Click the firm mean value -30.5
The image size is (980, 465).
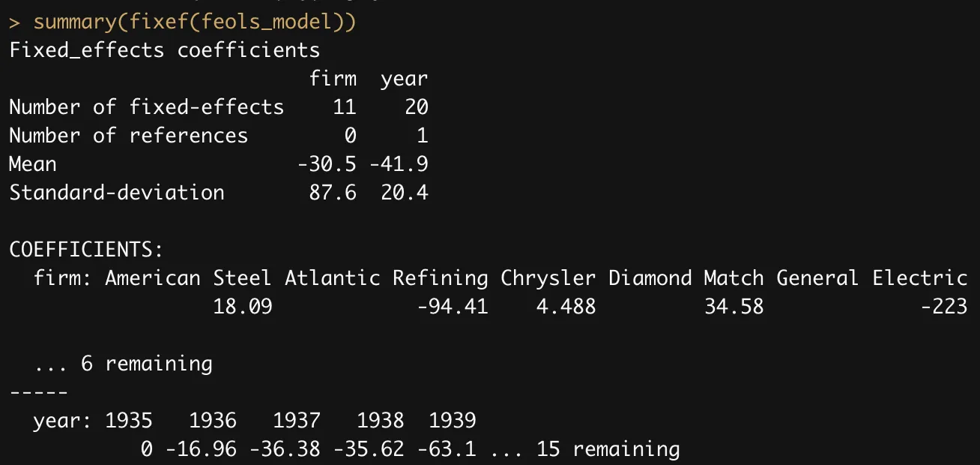326,164
